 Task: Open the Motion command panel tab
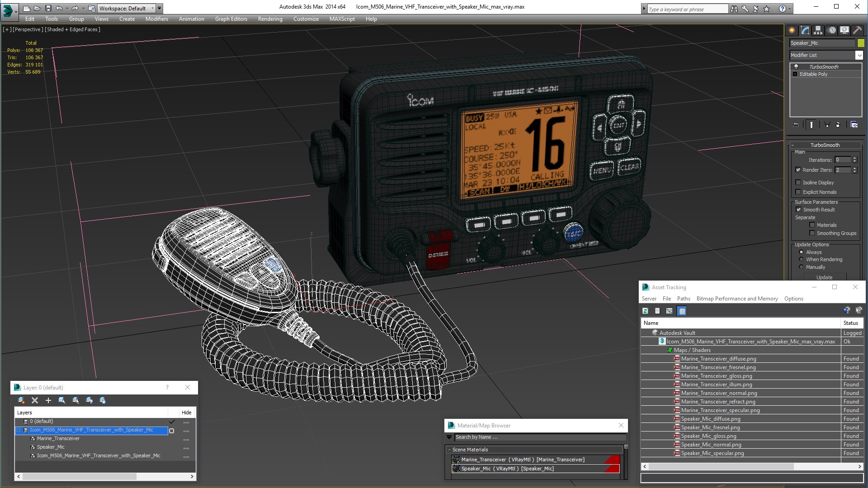832,30
